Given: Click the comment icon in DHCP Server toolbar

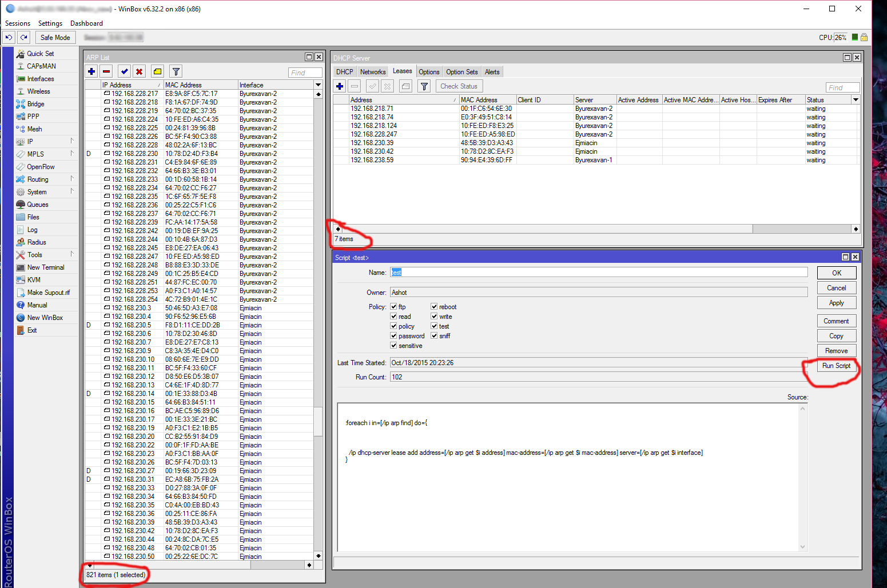Looking at the screenshot, I should (x=405, y=86).
